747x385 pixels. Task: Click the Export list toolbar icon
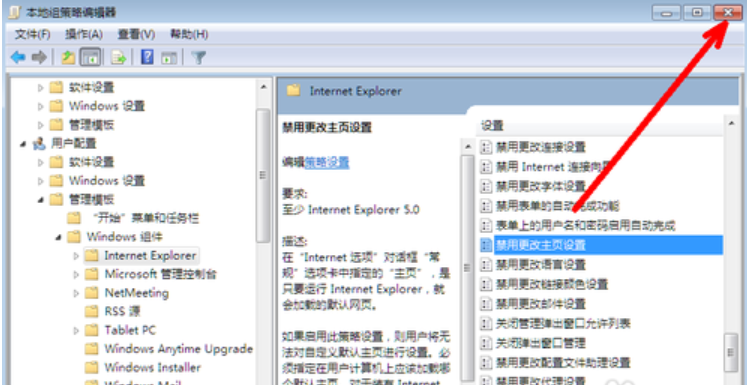pyautogui.click(x=118, y=58)
